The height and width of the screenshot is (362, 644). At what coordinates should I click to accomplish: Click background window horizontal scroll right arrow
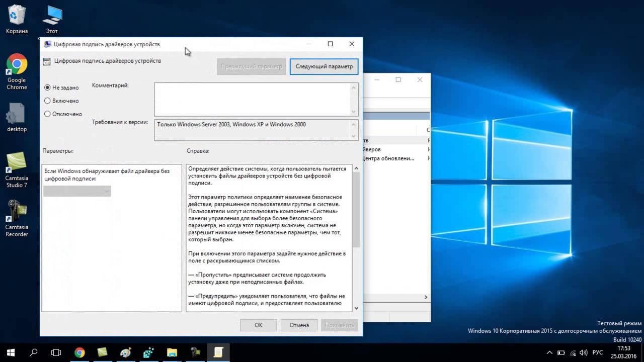click(x=426, y=298)
